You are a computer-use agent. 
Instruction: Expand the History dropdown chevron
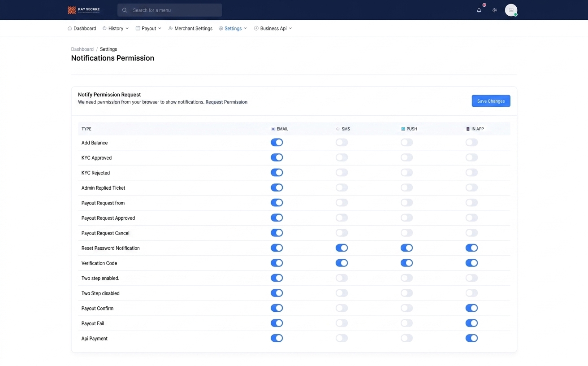tap(127, 28)
